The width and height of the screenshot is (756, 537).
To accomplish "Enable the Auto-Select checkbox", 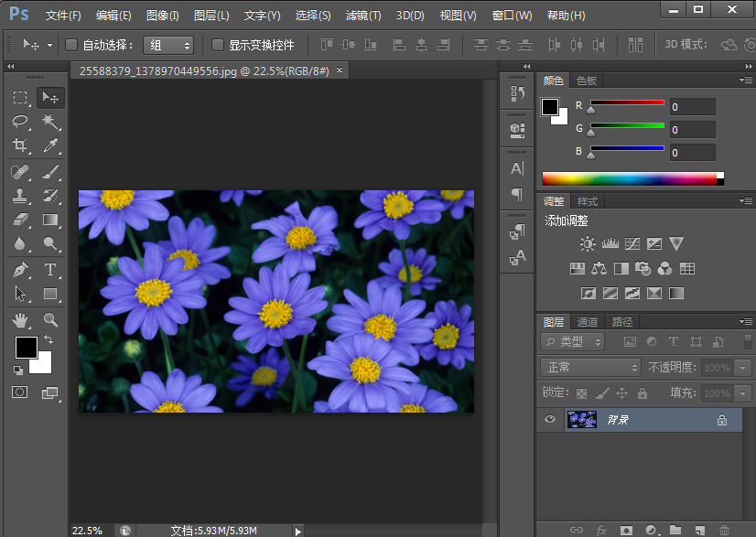I will click(71, 46).
